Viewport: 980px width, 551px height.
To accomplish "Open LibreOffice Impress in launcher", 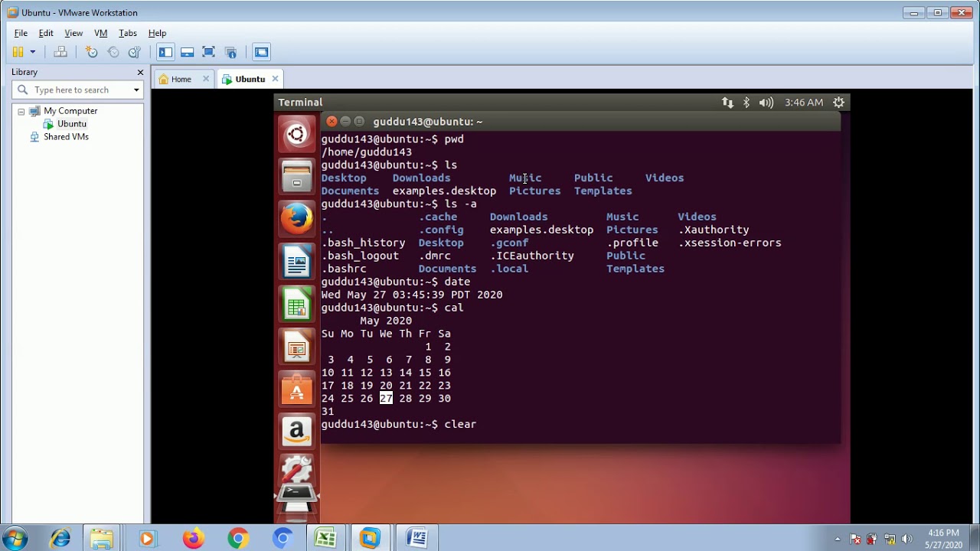I will tap(296, 347).
